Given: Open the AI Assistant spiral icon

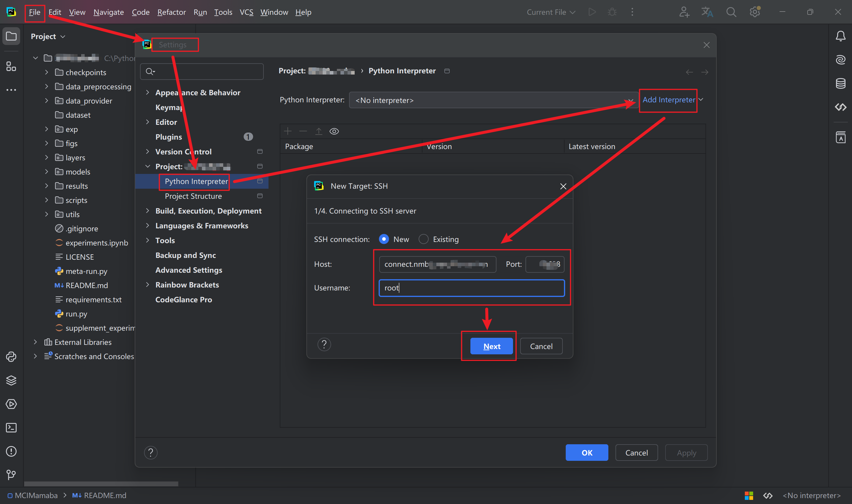Looking at the screenshot, I should pyautogui.click(x=840, y=60).
